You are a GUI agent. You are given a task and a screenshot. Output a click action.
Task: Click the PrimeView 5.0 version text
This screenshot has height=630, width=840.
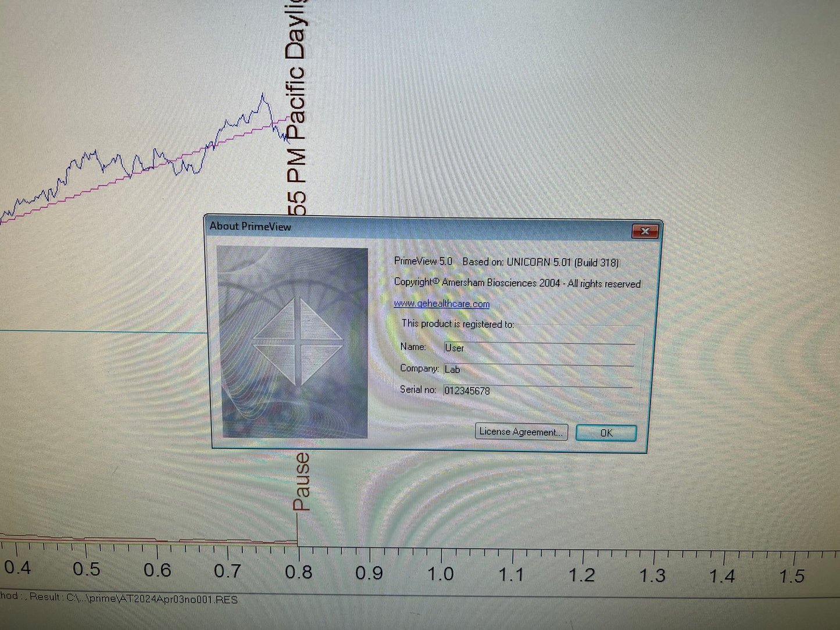coord(423,262)
